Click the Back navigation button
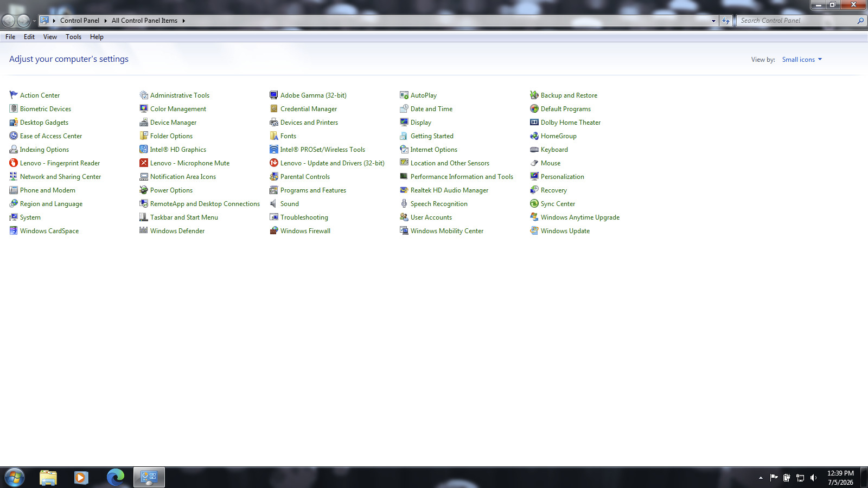868x488 pixels. (9, 21)
